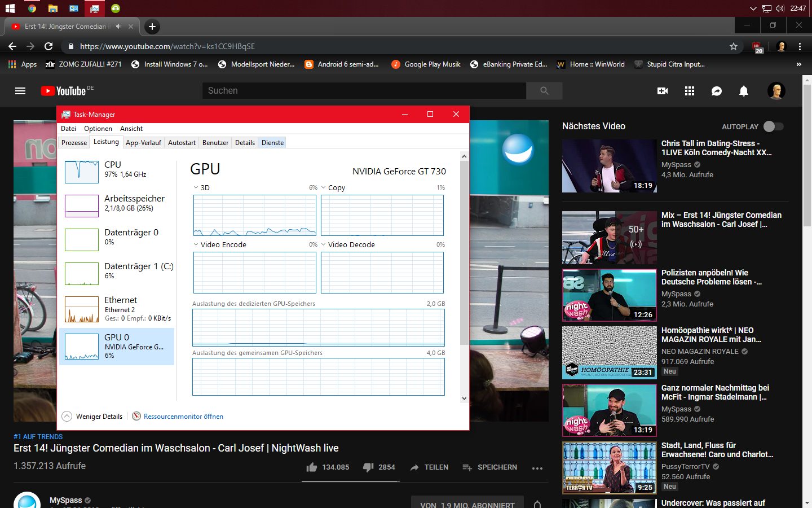Switch to the Details tab

(x=245, y=143)
